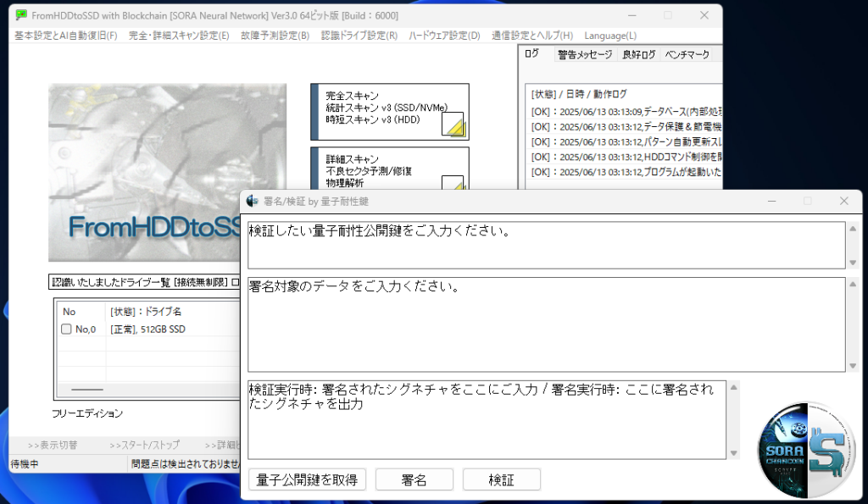Open the ハードウェア設定(D) menu
868x504 pixels.
[x=444, y=36]
